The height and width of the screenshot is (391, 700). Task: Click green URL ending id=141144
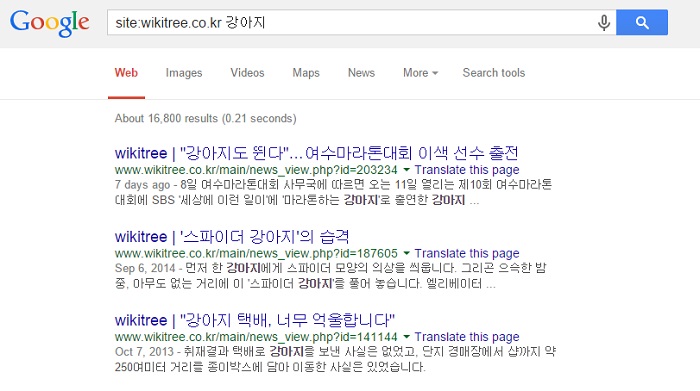(x=256, y=337)
